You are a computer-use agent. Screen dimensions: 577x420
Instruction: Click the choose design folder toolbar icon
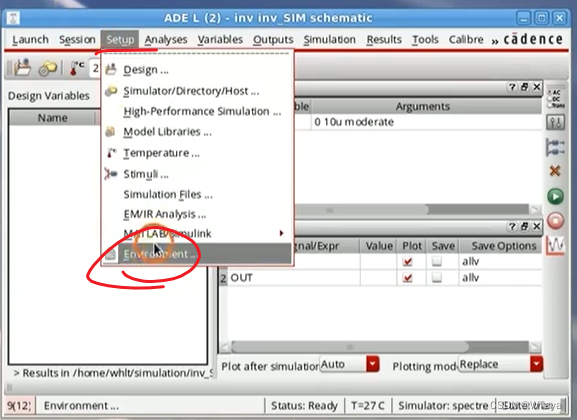22,68
